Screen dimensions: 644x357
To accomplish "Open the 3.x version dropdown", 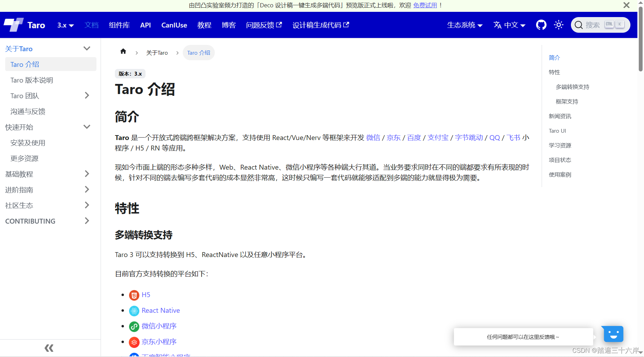I will [x=65, y=25].
